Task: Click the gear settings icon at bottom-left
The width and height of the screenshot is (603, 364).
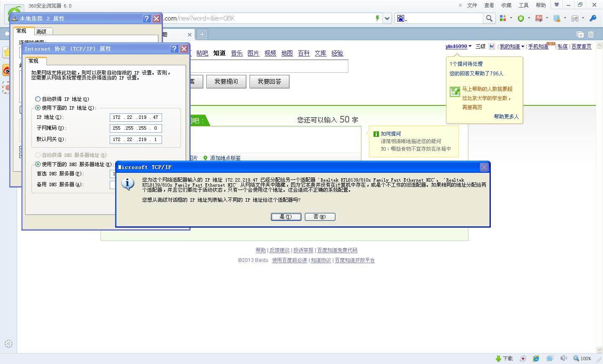Action: pos(8,344)
